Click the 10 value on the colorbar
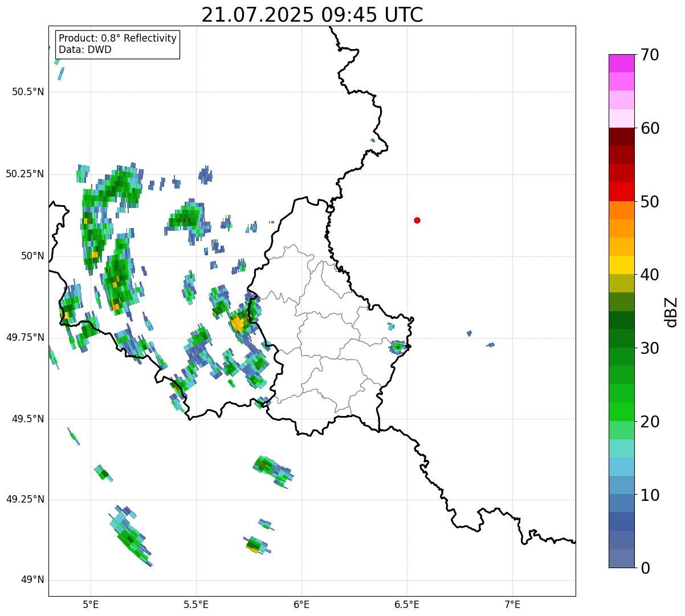 [650, 495]
